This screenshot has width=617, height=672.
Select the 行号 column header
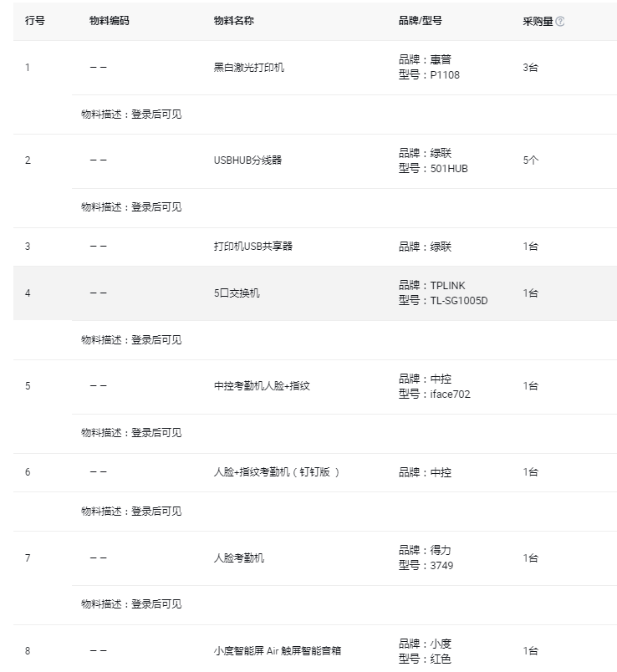tap(35, 21)
